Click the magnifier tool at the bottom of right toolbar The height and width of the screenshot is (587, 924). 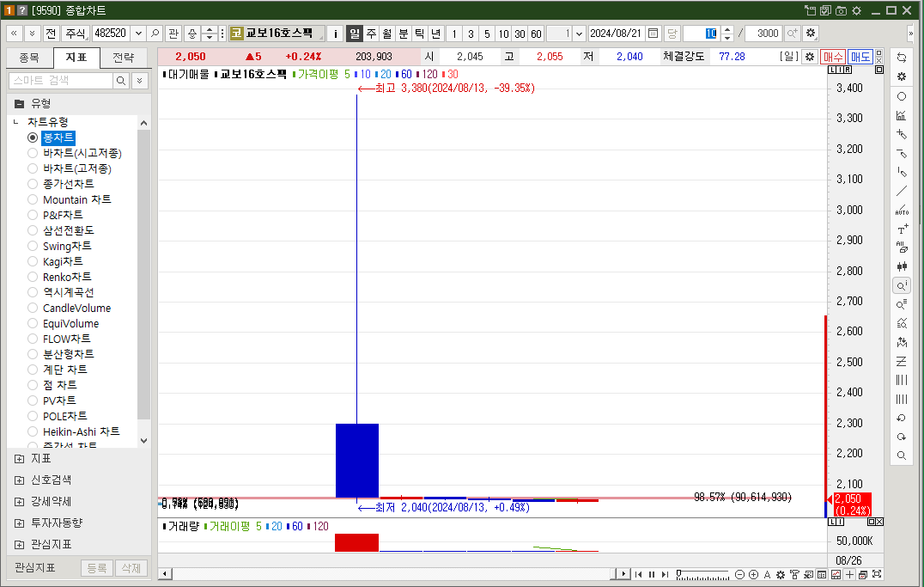click(902, 456)
